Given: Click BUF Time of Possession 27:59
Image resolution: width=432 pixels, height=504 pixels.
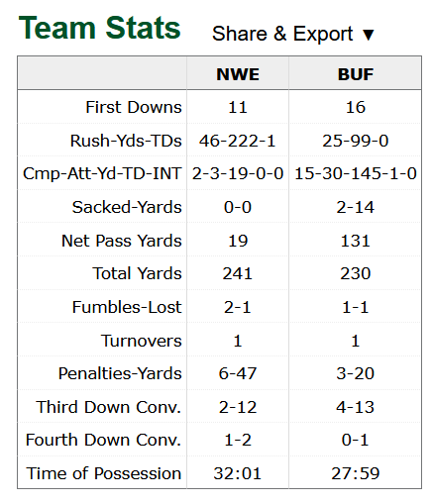Looking at the screenshot, I should click(x=356, y=473).
